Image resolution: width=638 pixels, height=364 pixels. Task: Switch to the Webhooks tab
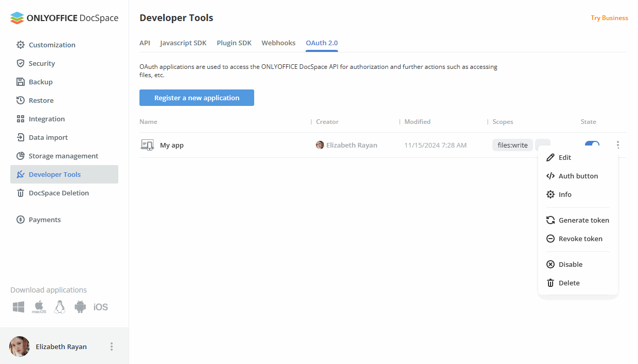[278, 43]
